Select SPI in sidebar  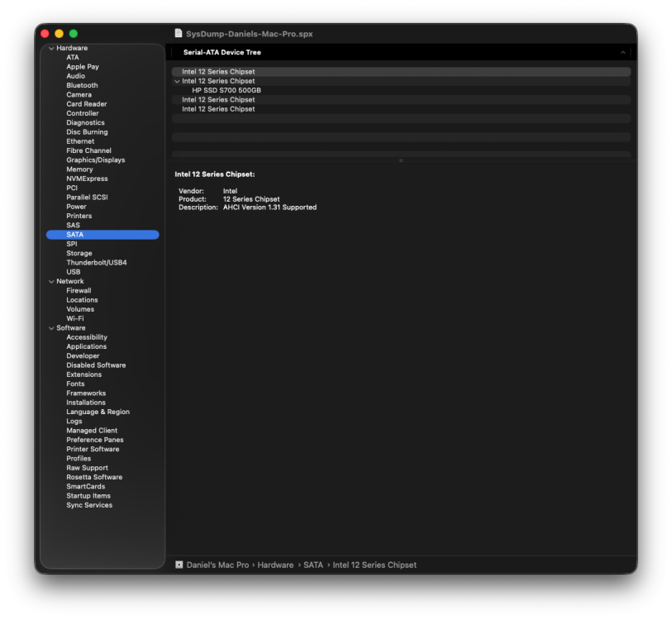72,244
